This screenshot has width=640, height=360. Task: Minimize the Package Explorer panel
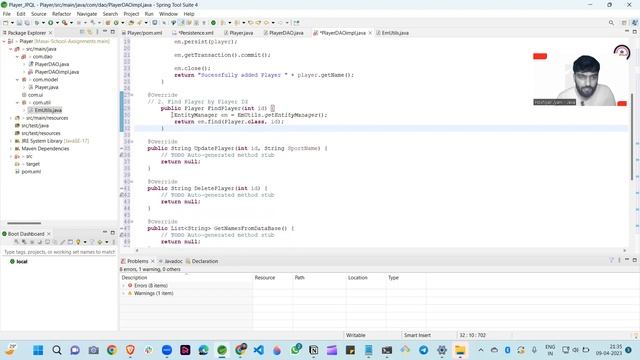click(x=105, y=32)
